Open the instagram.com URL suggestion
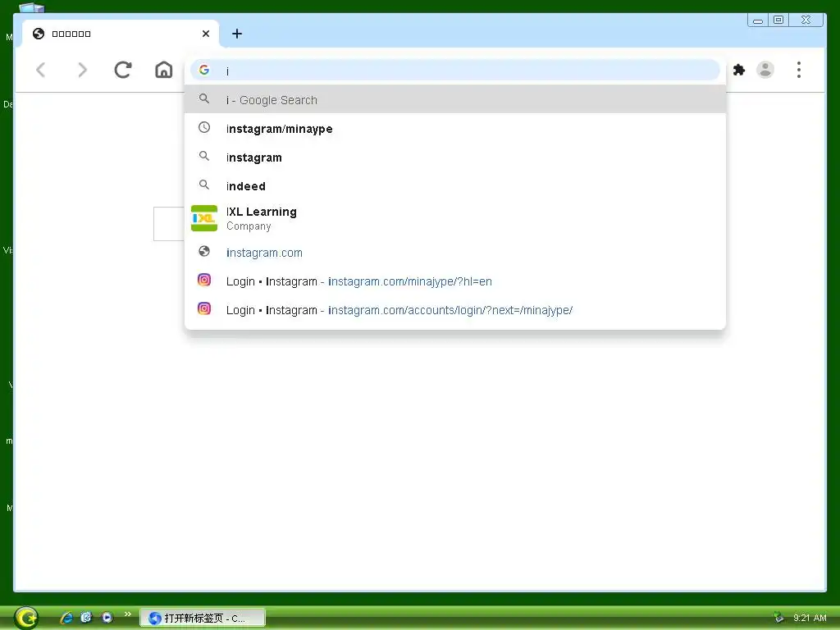840x630 pixels. (x=454, y=253)
